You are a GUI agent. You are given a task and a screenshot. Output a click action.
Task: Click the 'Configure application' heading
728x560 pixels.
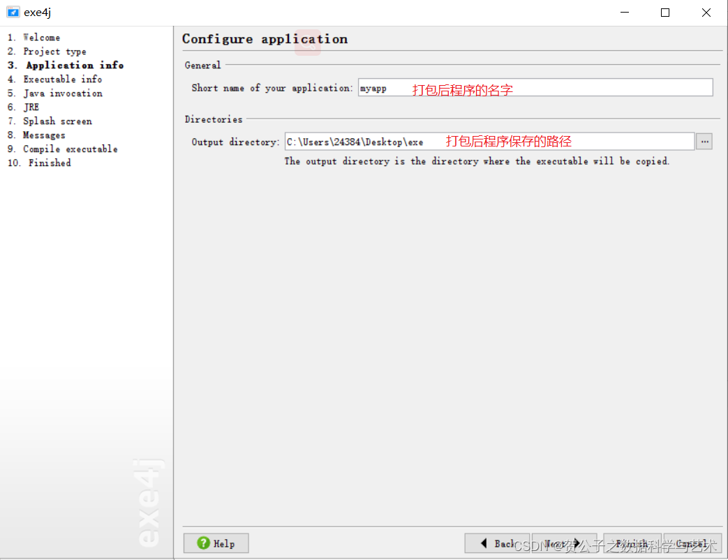265,39
